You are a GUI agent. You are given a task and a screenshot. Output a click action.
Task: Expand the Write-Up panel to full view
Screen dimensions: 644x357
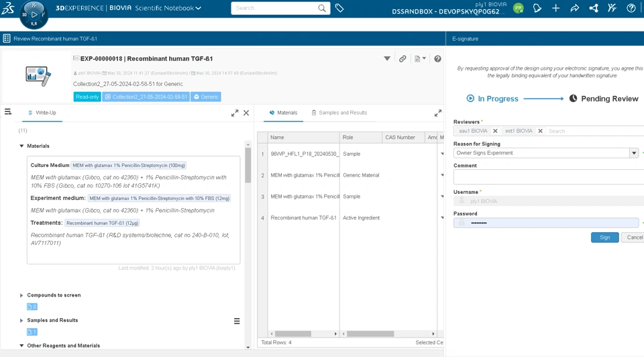tap(235, 113)
